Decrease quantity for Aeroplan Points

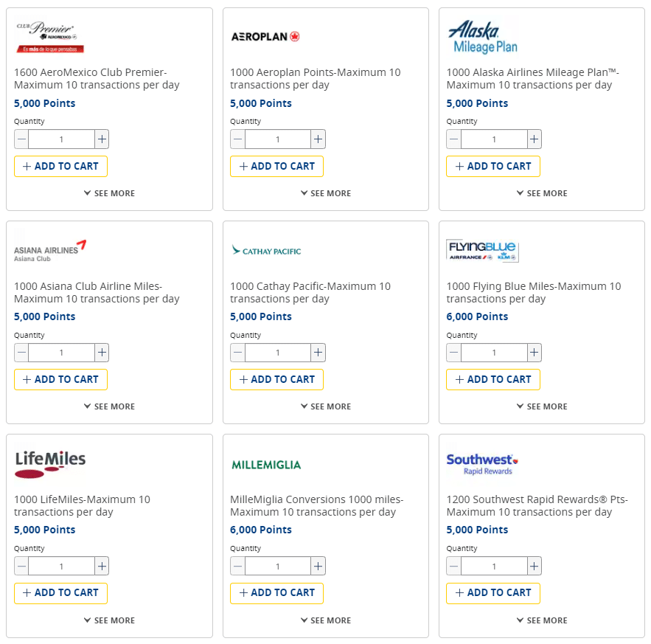pyautogui.click(x=237, y=139)
